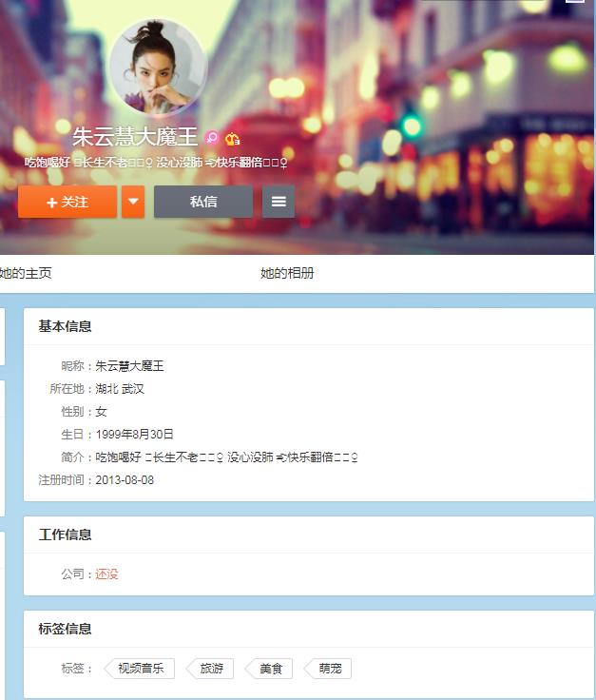The width and height of the screenshot is (596, 700).
Task: Select the 旅游 tag
Action: coord(210,669)
